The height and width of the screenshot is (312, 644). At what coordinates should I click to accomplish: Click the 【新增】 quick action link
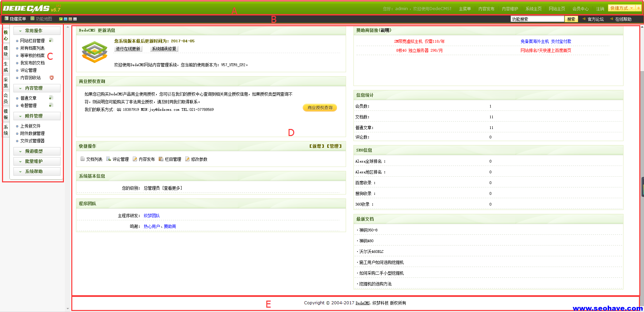click(x=316, y=146)
